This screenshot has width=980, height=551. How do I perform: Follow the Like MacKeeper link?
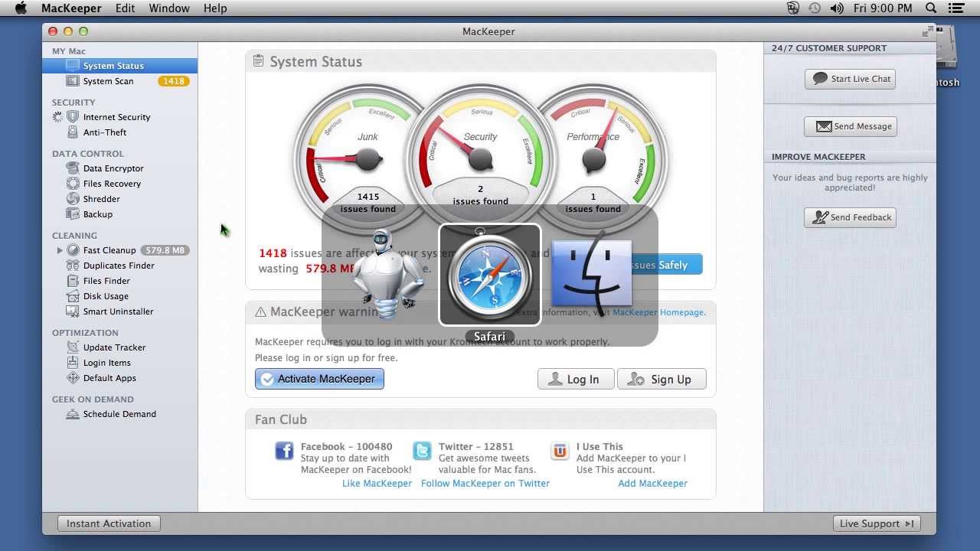point(377,483)
